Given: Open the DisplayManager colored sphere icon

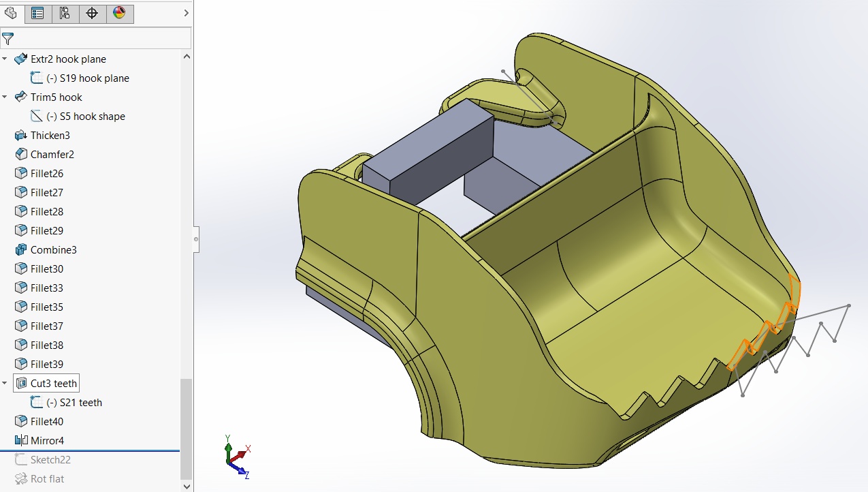Looking at the screenshot, I should click(120, 13).
